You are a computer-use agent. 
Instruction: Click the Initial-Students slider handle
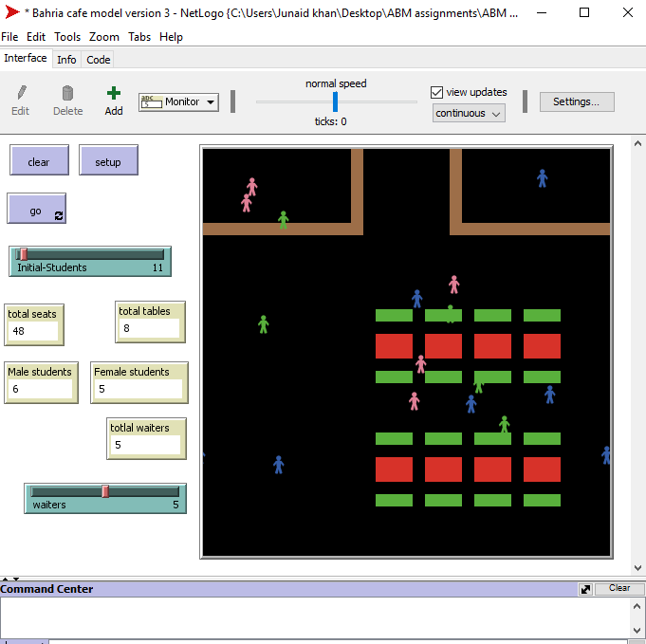(23, 254)
